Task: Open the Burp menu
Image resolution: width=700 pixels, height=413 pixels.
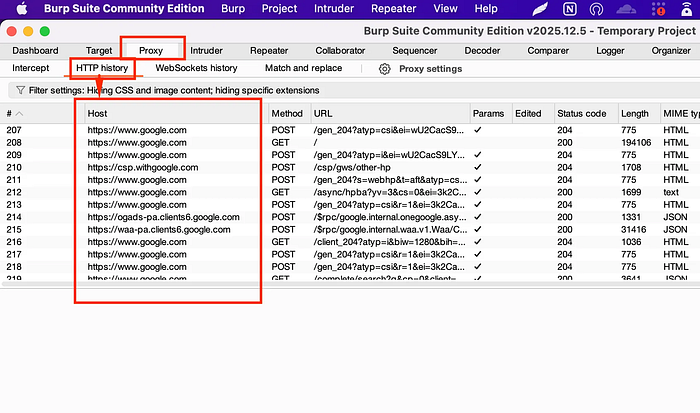Action: pos(233,8)
